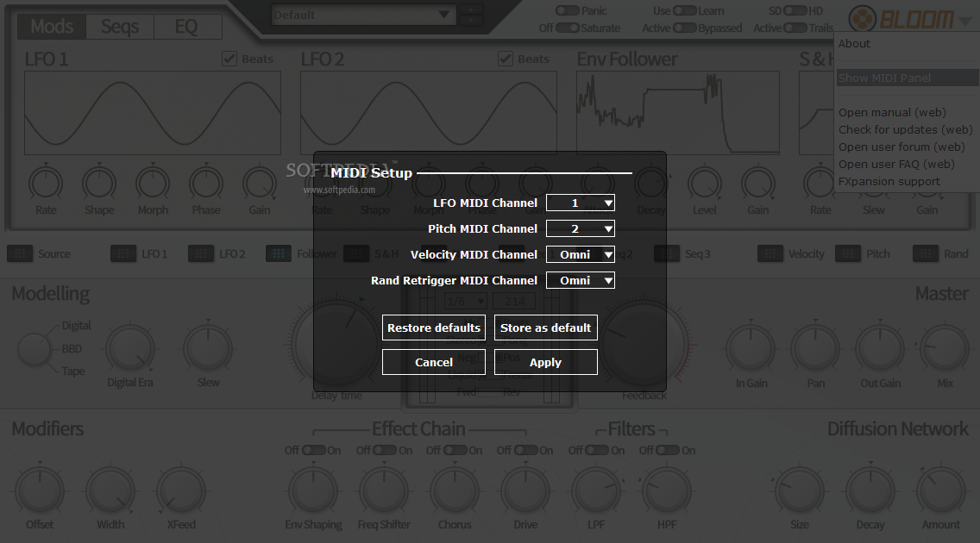Open the Velocity MIDI Channel dropdown
This screenshot has width=980, height=543.
click(x=581, y=254)
